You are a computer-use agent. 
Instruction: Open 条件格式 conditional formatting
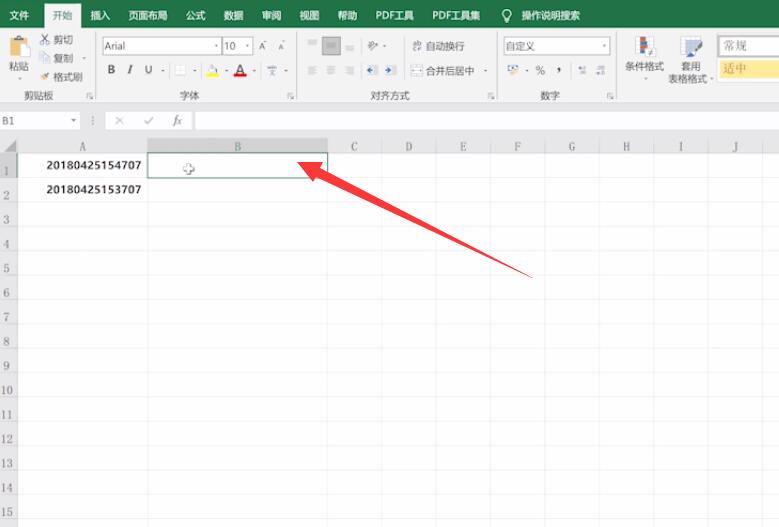[644, 59]
